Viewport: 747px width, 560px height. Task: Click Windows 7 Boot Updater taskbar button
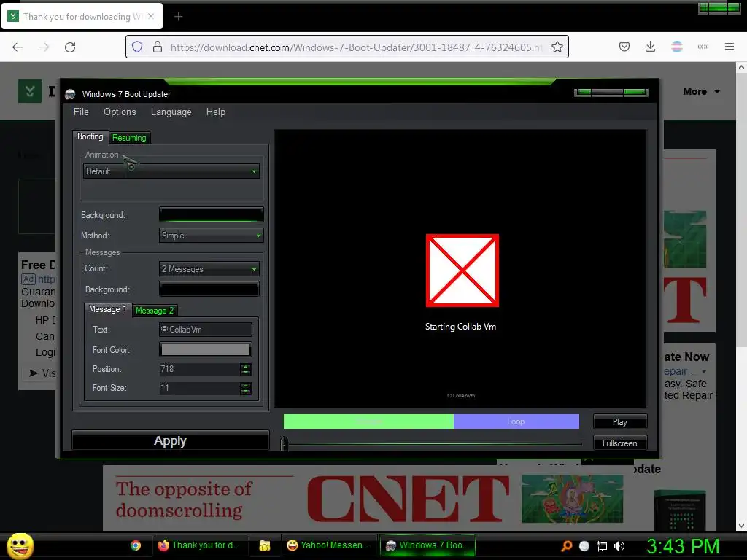pyautogui.click(x=427, y=545)
